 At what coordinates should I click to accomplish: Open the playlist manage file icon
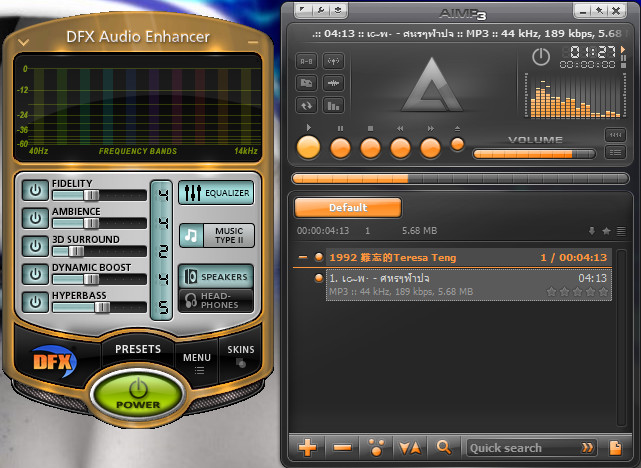click(615, 448)
